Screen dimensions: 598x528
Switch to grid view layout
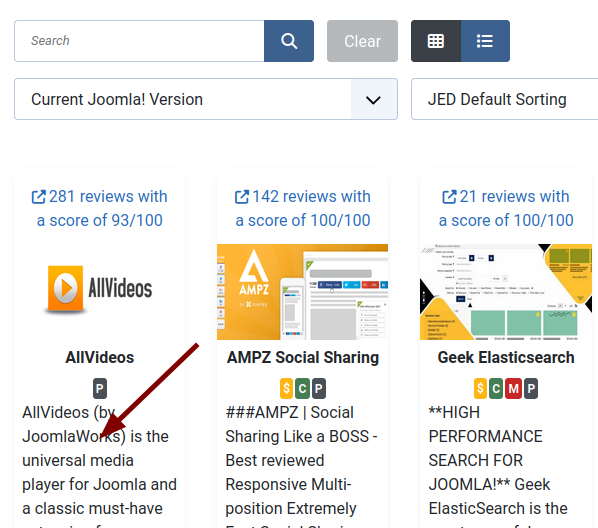[x=436, y=41]
